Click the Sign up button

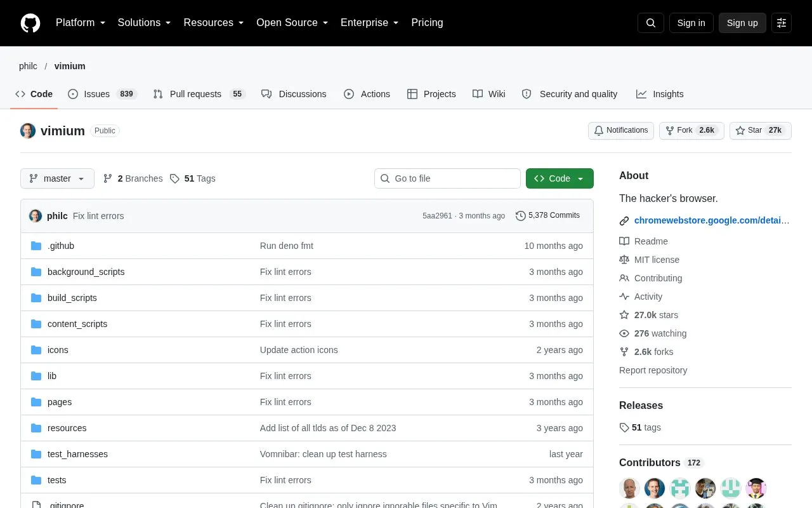click(742, 23)
